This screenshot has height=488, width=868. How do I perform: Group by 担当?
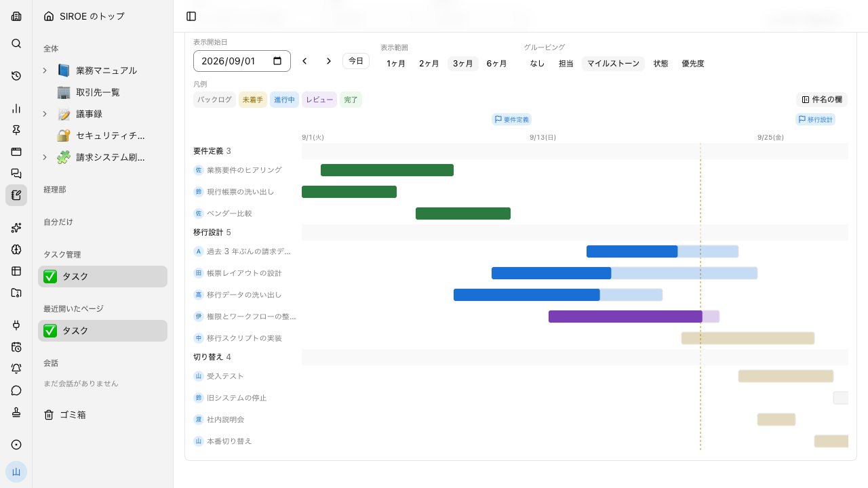(x=566, y=64)
